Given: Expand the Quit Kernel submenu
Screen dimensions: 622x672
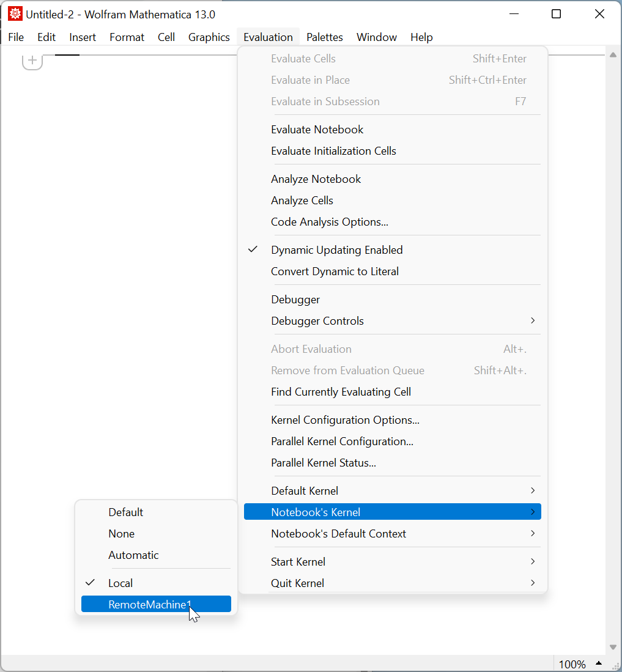Looking at the screenshot, I should tap(298, 583).
